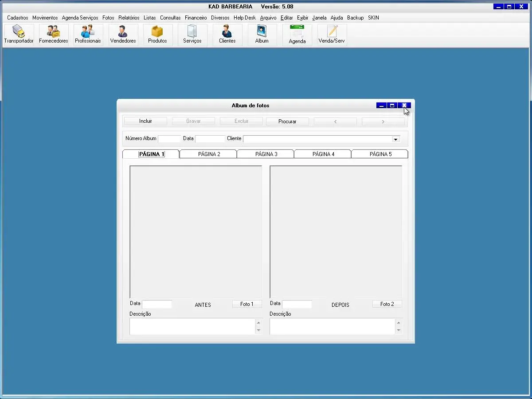Click the Foto 1 button
Screen dimensions: 532x399
click(x=246, y=304)
